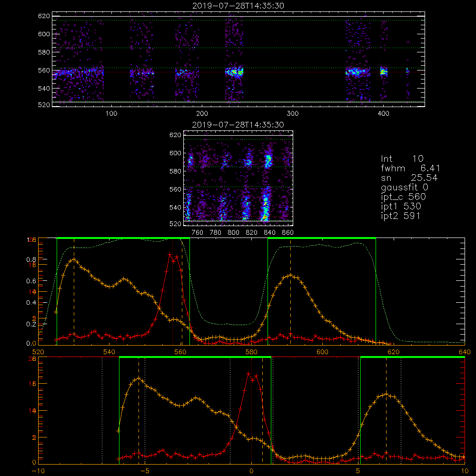Click x-axis label 300 of top spectrogram
Viewport: 476px width, 476px height.
[x=293, y=114]
